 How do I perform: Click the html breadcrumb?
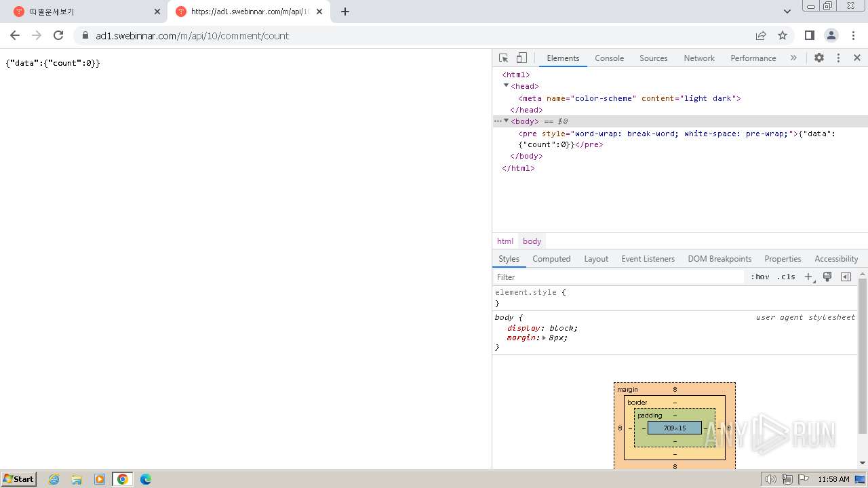505,241
